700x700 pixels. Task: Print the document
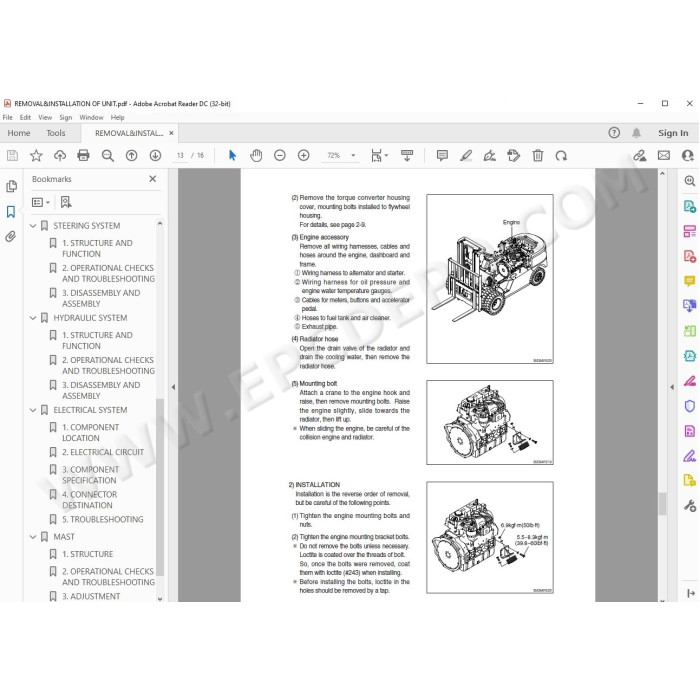(x=83, y=155)
